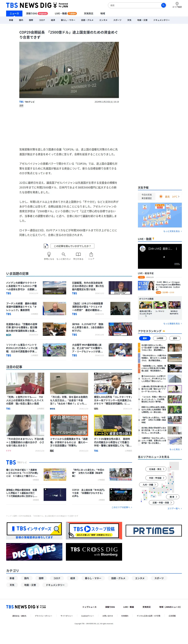Click the TBS NEWS DIG header logo
The height and width of the screenshot is (644, 188).
pos(37,5)
